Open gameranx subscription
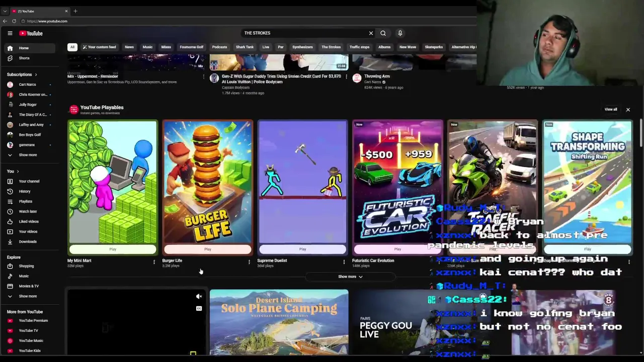 [30, 145]
